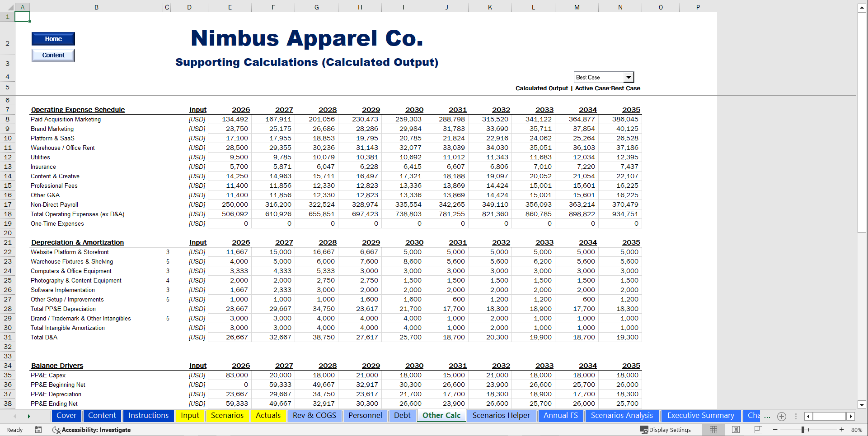
Task: Open the Best Case scenario dropdown
Action: coord(629,77)
